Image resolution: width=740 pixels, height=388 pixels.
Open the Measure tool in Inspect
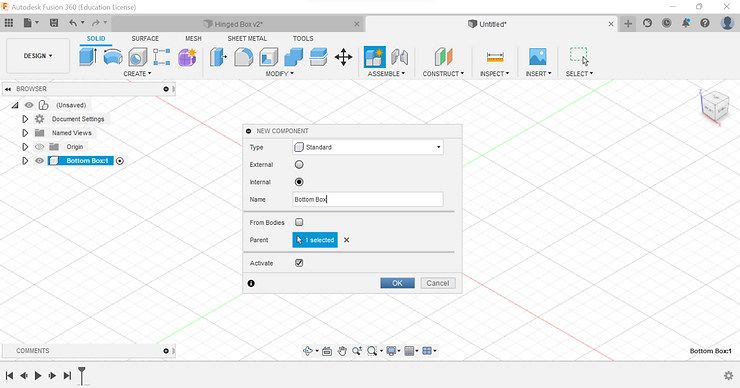point(495,57)
